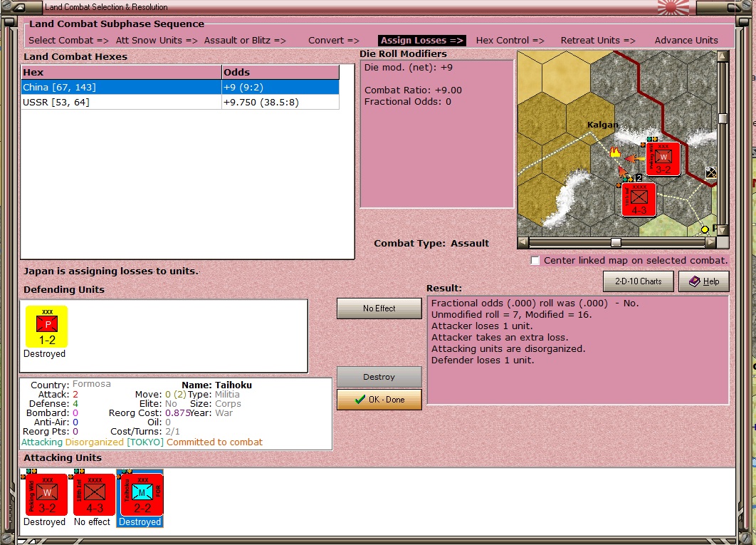Screen dimensions: 756x545
Task: Click the Advance Units subphase step
Action: pos(686,41)
